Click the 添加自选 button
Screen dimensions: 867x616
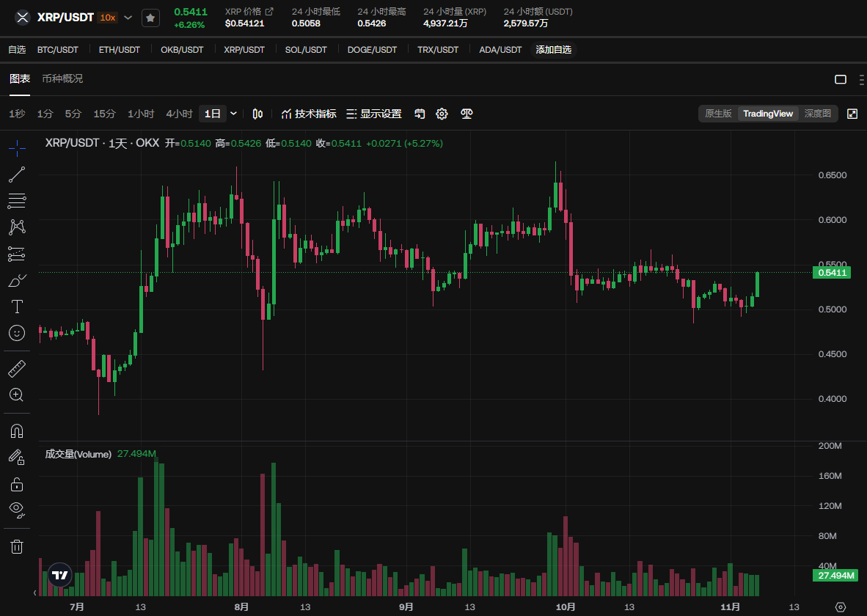pyautogui.click(x=553, y=50)
